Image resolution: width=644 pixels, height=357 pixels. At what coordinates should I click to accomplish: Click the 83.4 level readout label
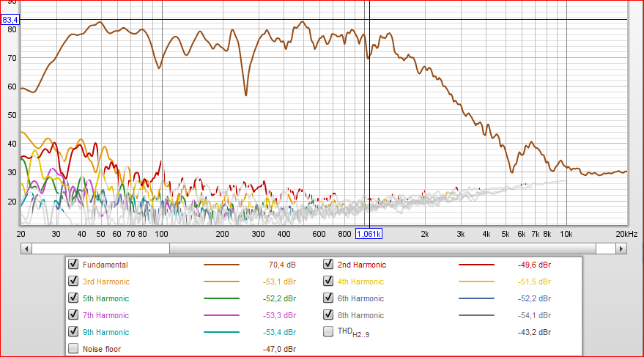(x=10, y=20)
